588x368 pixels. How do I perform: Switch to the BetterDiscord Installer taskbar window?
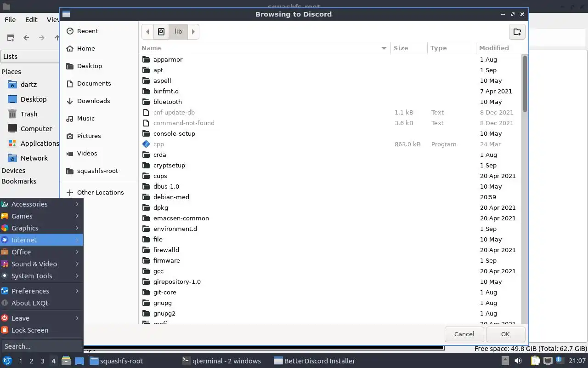coord(314,361)
